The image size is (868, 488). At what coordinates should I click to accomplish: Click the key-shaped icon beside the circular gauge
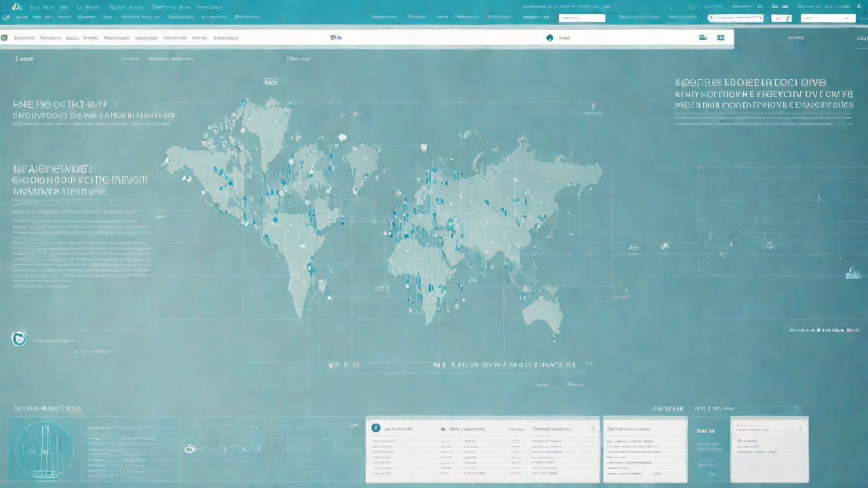[x=191, y=448]
